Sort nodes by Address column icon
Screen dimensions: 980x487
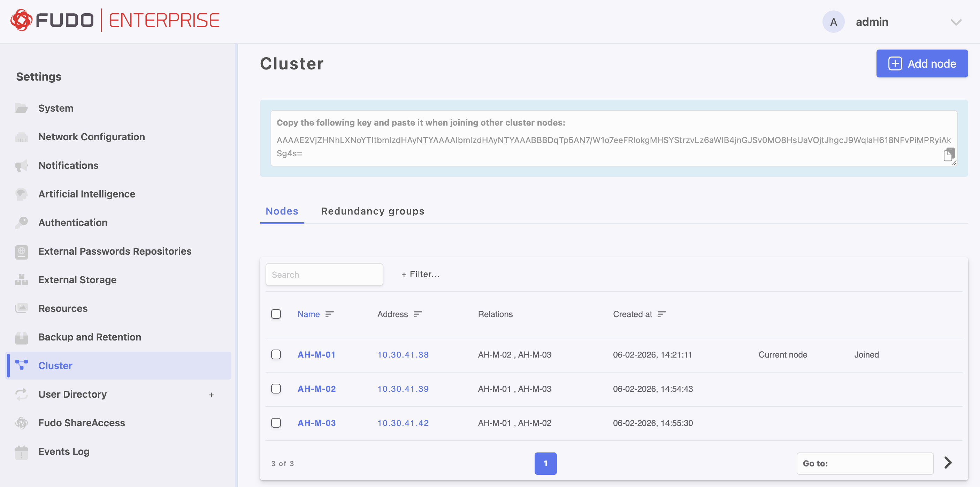pos(418,314)
